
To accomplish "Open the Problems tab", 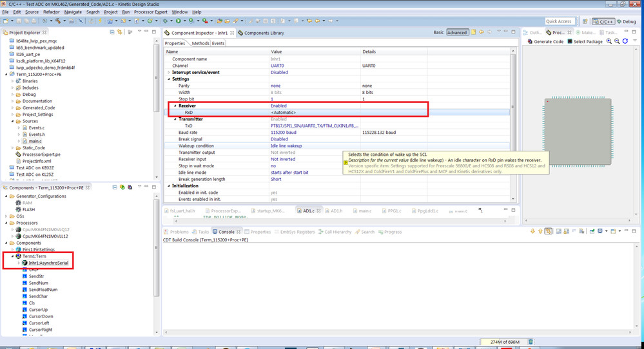I will tap(177, 232).
